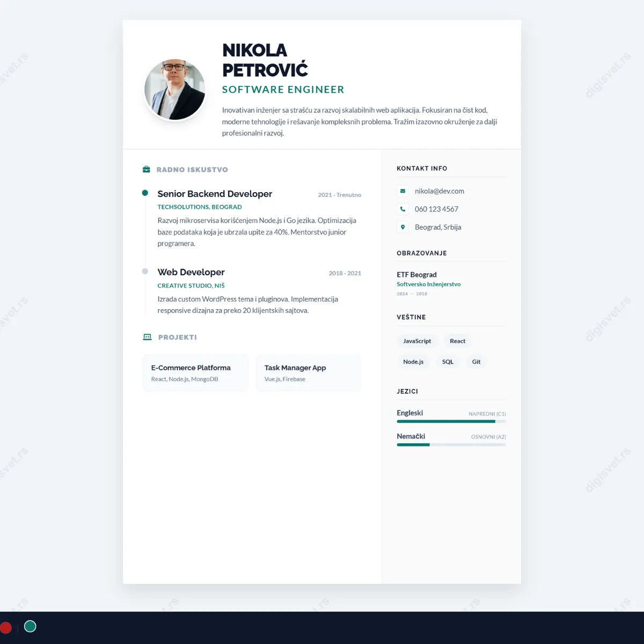
Task: Expand the ETF Beograd education entry
Action: click(x=416, y=274)
